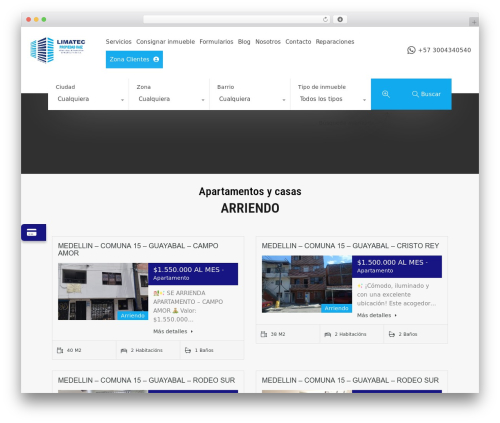Click the bath icon beside 1 Baños
The image size is (500, 423).
pos(188,350)
